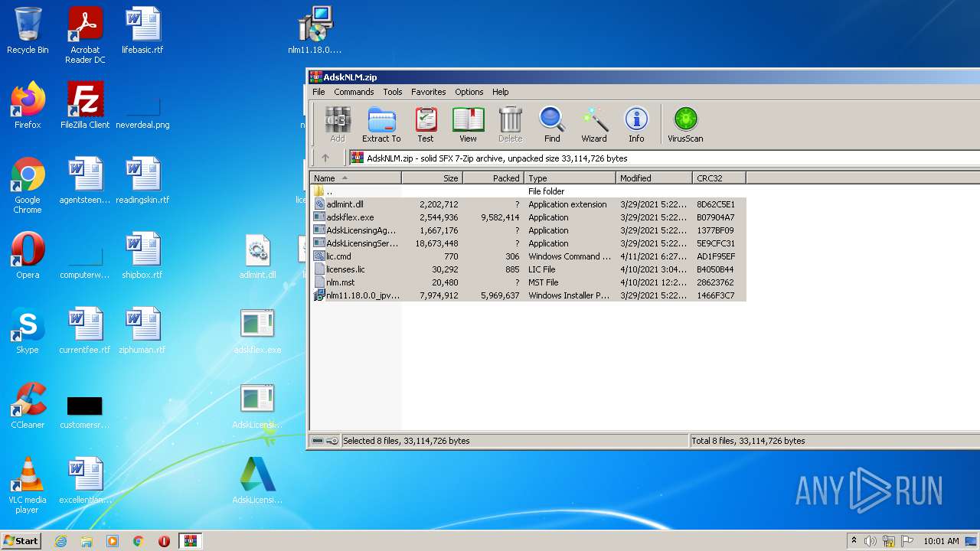Select the nlm11.18.0.0_ipv... installer row
Screen dimensions: 980x551
[528, 295]
